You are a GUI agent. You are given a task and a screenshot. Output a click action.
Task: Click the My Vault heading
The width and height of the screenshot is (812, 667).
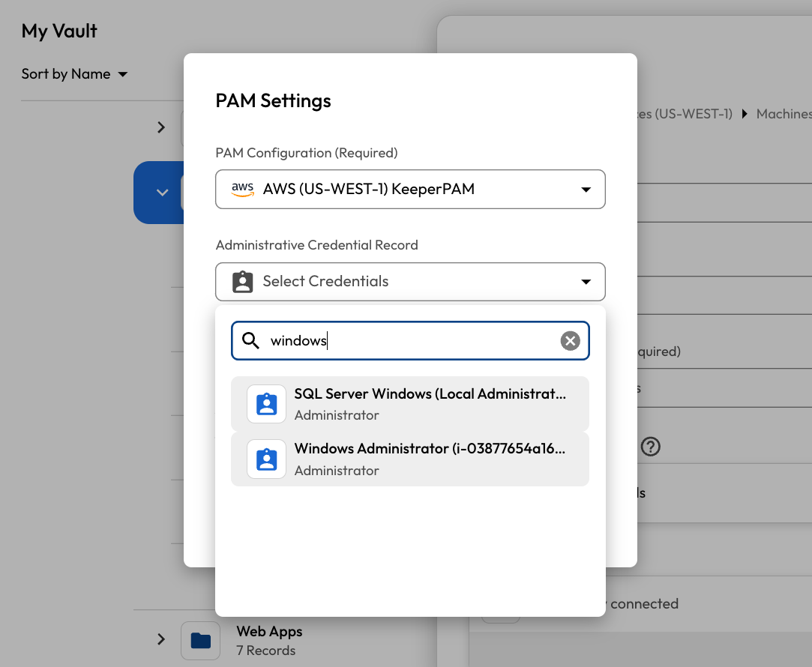click(59, 31)
